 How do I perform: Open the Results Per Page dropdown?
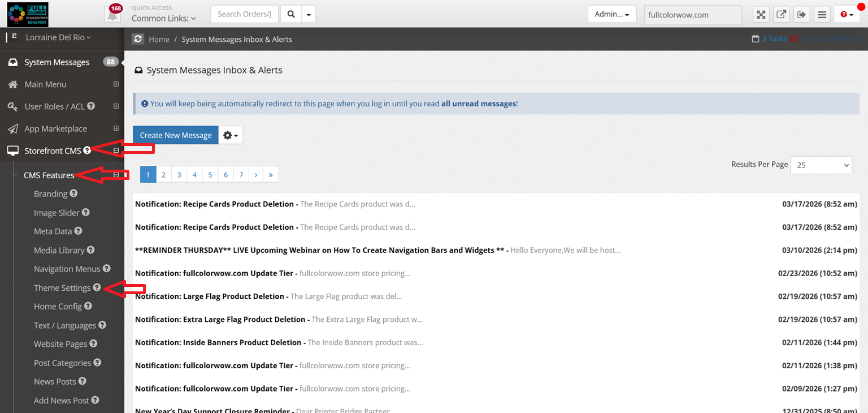coord(821,165)
